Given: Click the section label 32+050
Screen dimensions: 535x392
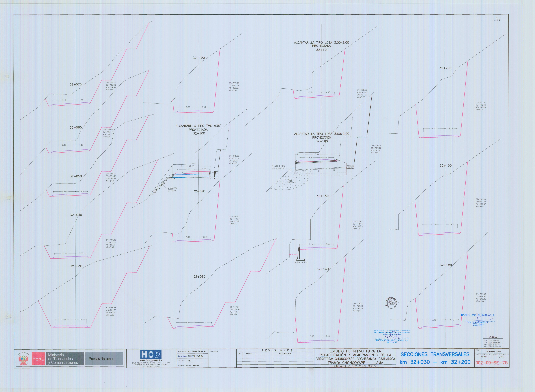Looking at the screenshot, I should point(76,176).
